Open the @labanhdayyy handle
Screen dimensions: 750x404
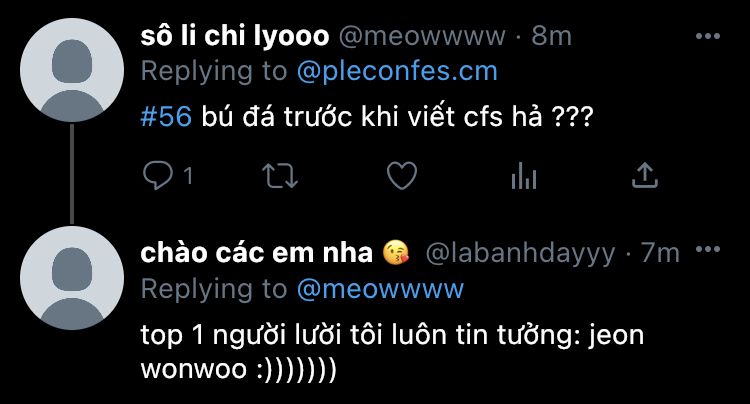(520, 253)
